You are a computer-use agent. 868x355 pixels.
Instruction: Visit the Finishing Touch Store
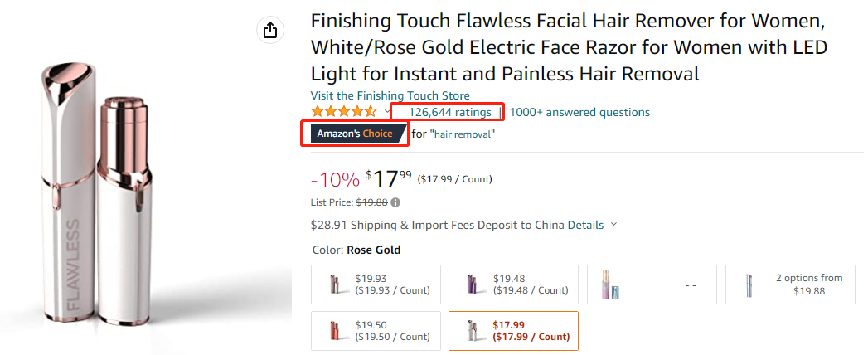pyautogui.click(x=390, y=95)
